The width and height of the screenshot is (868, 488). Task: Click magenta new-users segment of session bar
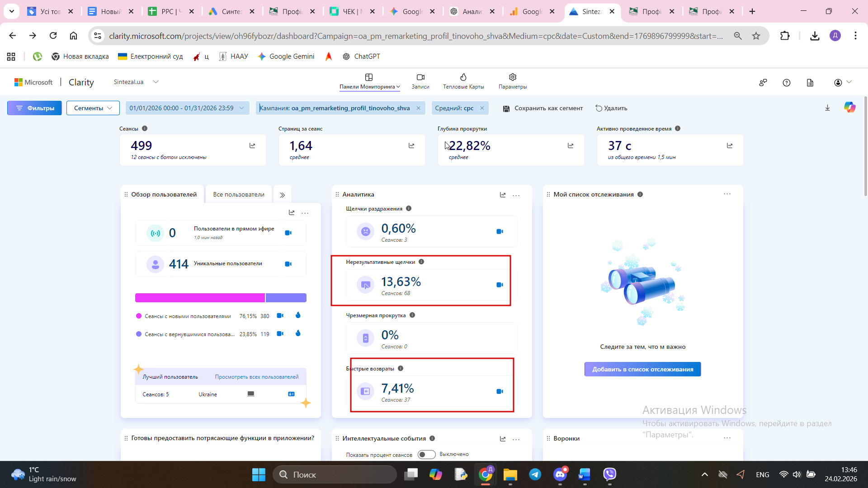[x=199, y=298]
